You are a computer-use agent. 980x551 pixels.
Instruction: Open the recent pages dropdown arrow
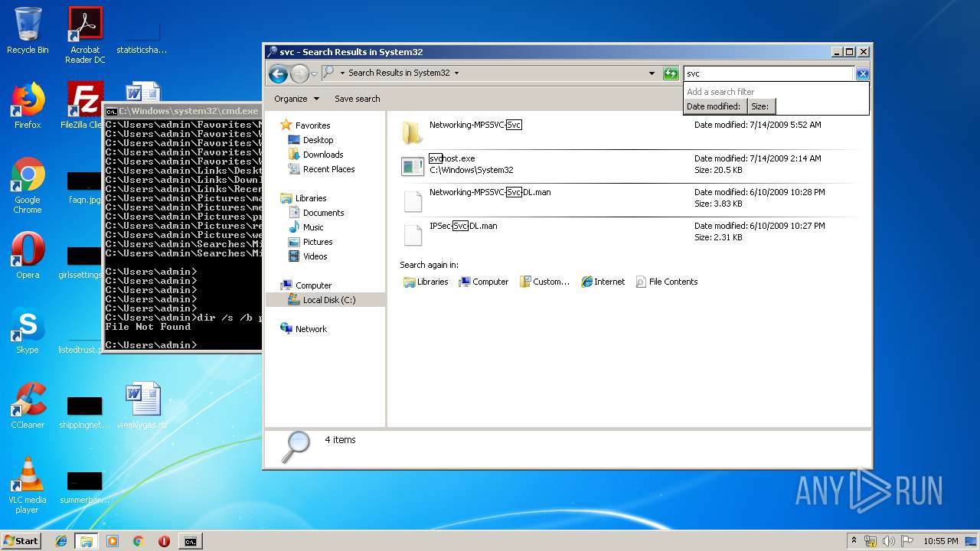tap(314, 74)
